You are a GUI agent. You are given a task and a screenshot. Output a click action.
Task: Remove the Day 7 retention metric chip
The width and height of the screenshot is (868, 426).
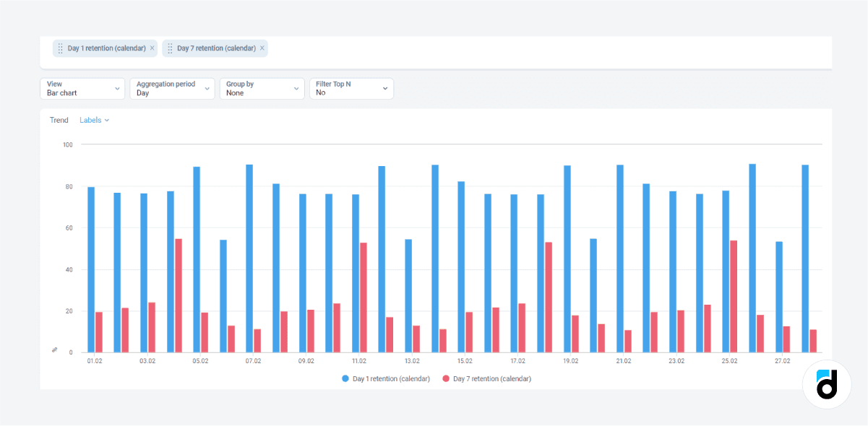(x=262, y=48)
